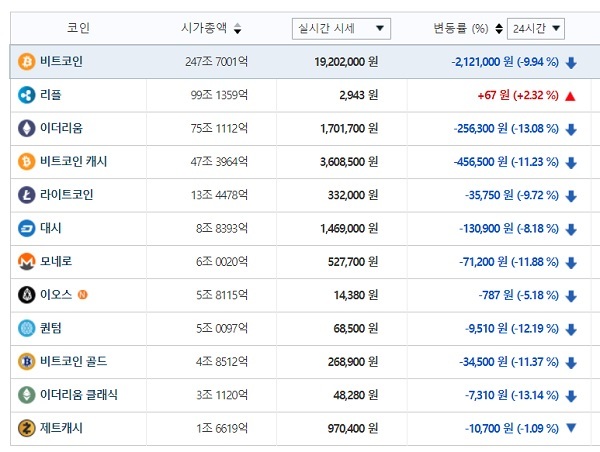Click market cap 75조 1112억
This screenshot has width=600, height=452.
[x=219, y=128]
